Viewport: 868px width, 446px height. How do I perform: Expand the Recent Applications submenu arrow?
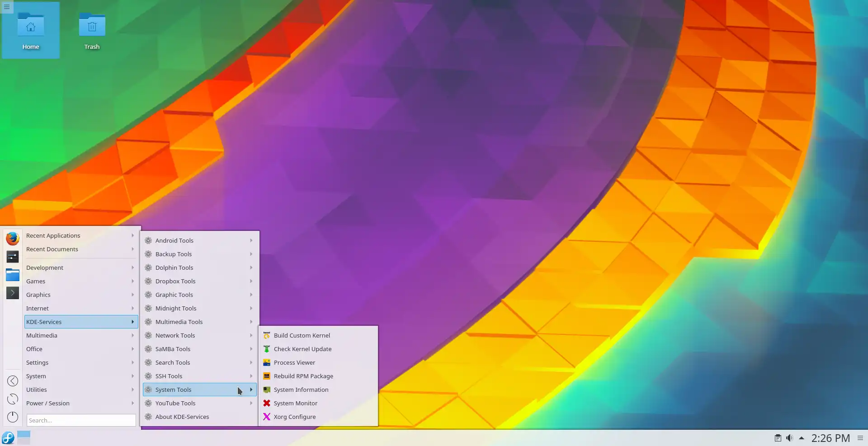tap(133, 235)
